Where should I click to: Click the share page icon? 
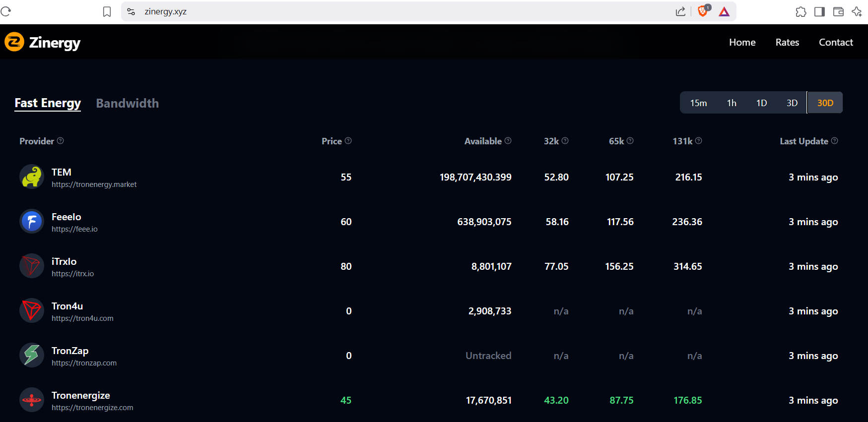coord(680,11)
